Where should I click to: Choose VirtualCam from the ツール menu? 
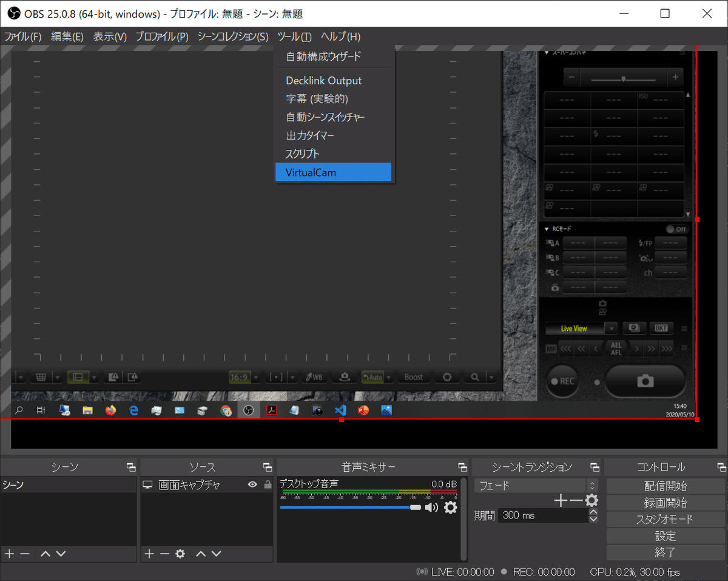[x=333, y=172]
